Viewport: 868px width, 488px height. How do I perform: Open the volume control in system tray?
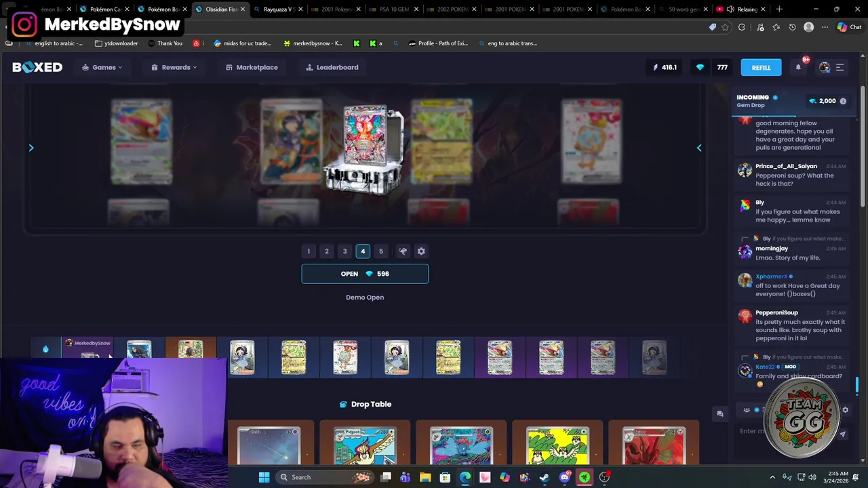point(812,477)
